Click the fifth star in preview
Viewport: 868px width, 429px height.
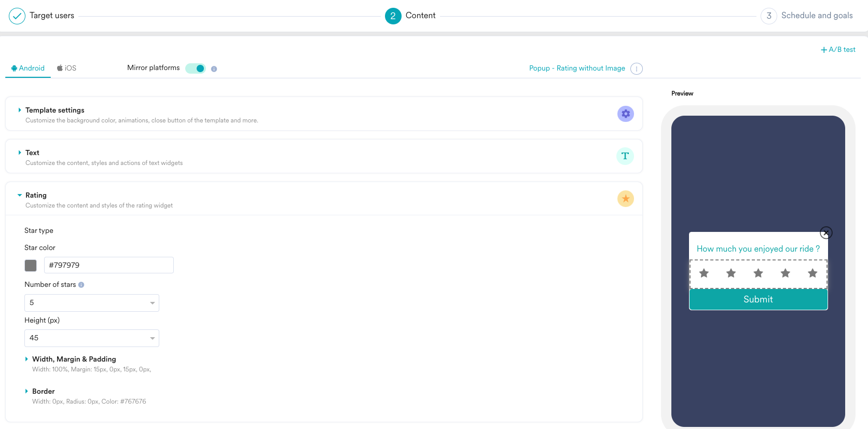point(812,273)
